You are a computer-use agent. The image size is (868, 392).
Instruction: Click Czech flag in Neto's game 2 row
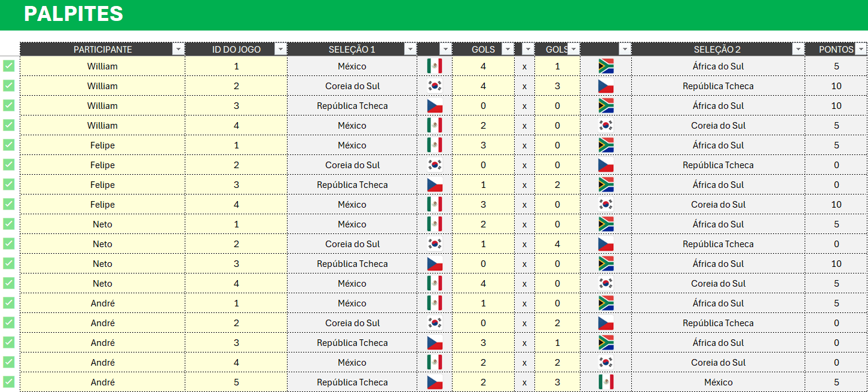[606, 244]
